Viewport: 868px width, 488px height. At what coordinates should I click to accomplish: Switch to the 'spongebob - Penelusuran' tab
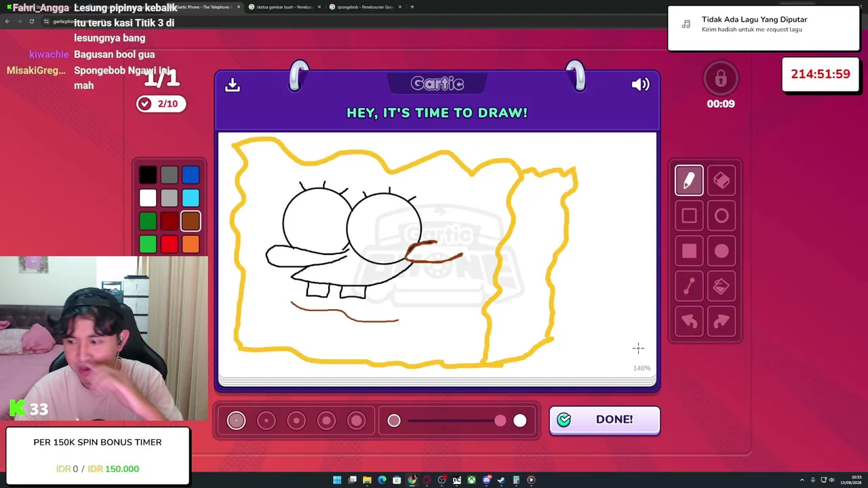pyautogui.click(x=365, y=7)
